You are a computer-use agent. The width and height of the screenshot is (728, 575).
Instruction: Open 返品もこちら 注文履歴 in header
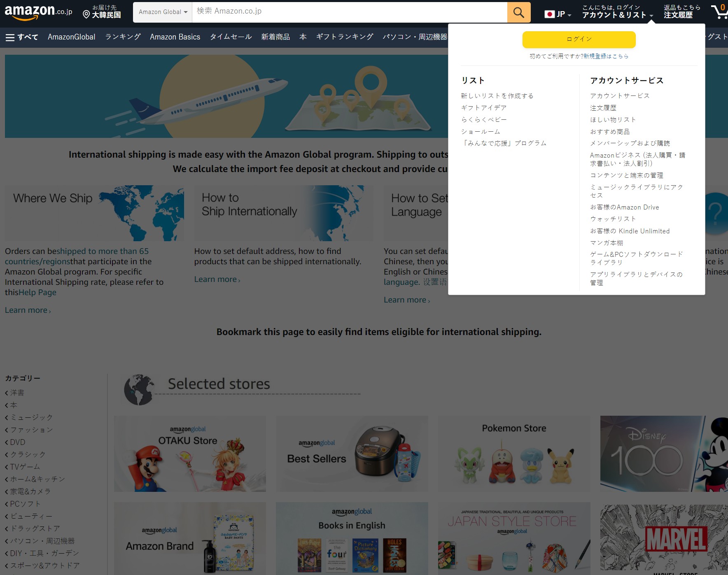point(682,12)
